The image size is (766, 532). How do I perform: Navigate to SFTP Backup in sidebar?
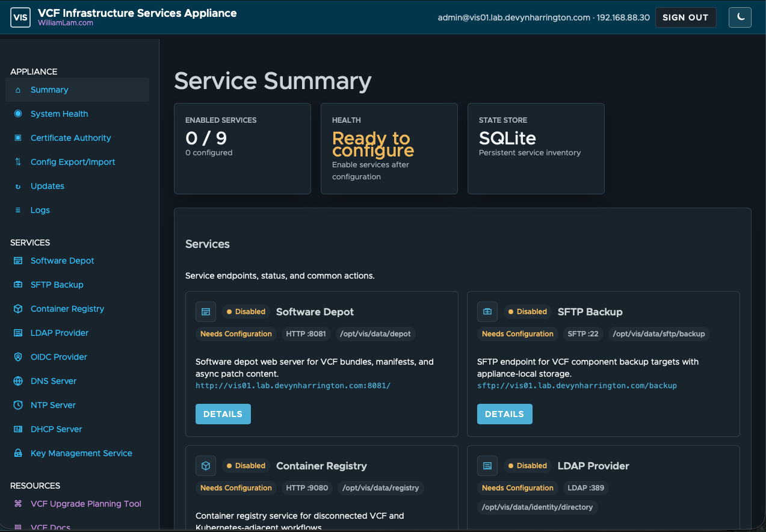pos(77,285)
